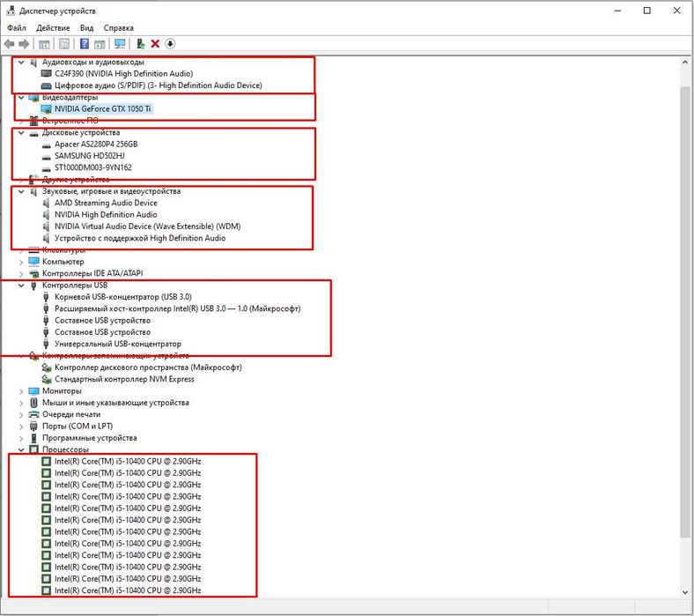Click the scrollbar down arrow
Screen dimensions: 694x616
[x=685, y=591]
